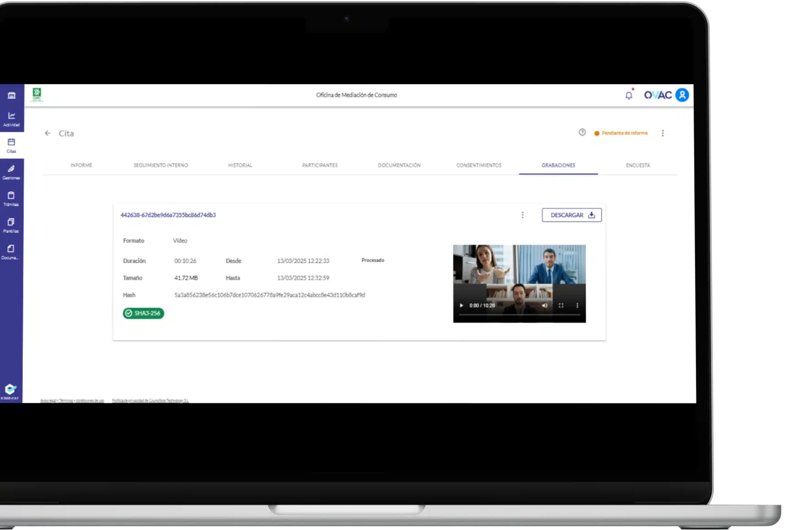812x530 pixels.
Task: Open the appointment options three-dot menu
Action: [x=663, y=133]
